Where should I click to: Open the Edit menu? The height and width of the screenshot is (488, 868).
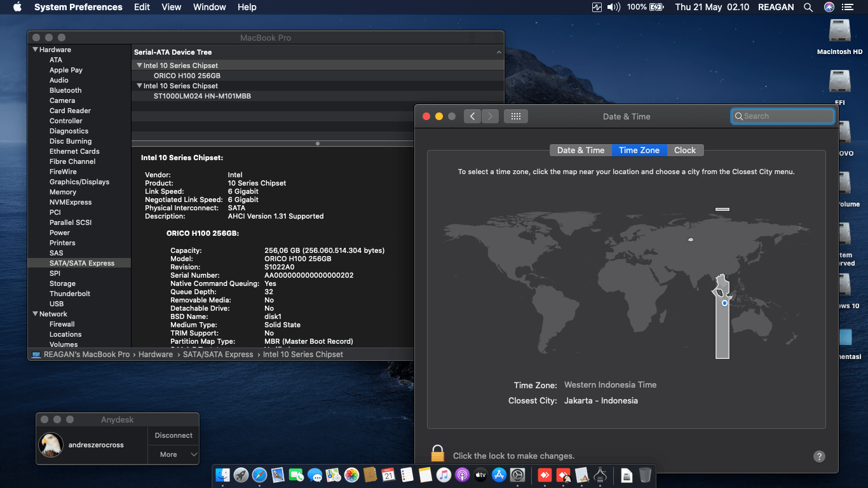point(142,7)
